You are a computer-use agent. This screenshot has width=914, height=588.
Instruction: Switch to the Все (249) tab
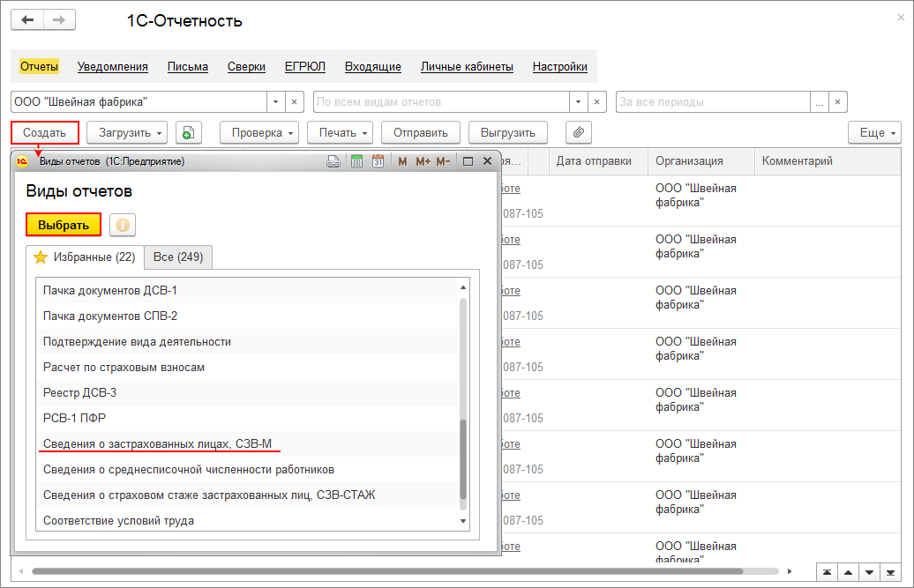(x=178, y=257)
